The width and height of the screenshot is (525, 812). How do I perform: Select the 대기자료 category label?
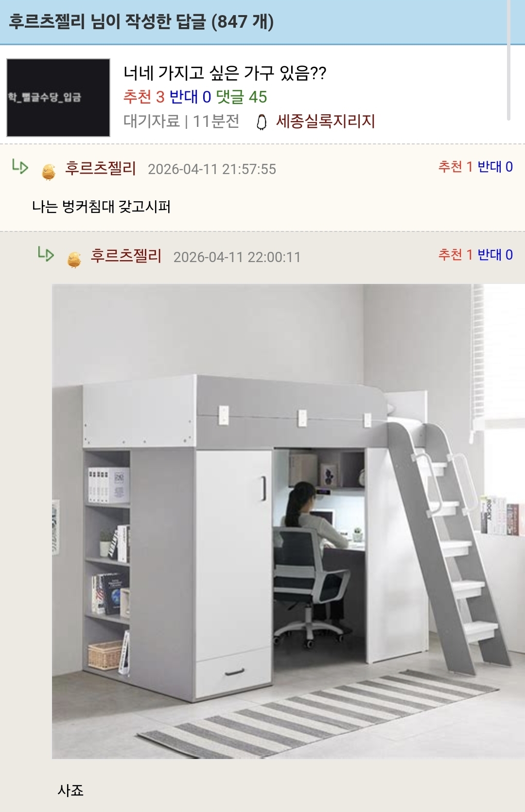pyautogui.click(x=152, y=121)
